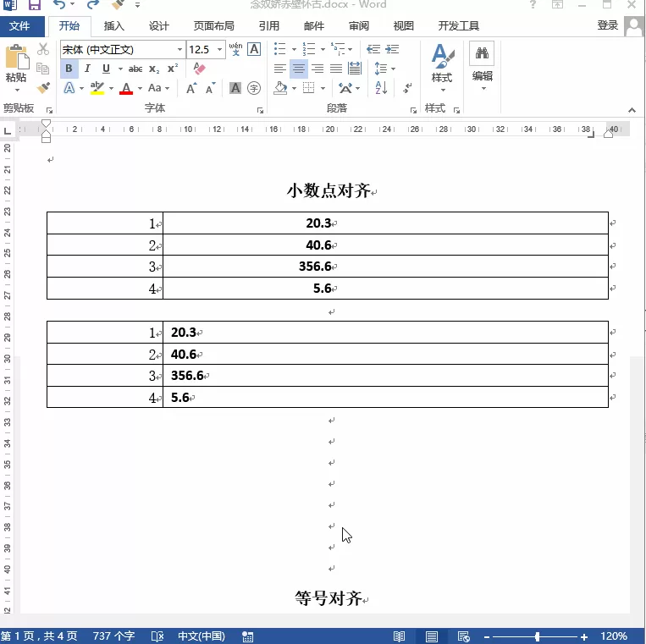
Task: Open the File tab
Action: click(x=19, y=26)
